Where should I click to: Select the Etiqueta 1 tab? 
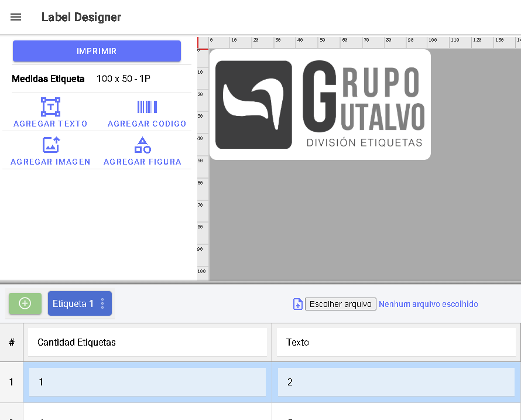(x=73, y=303)
